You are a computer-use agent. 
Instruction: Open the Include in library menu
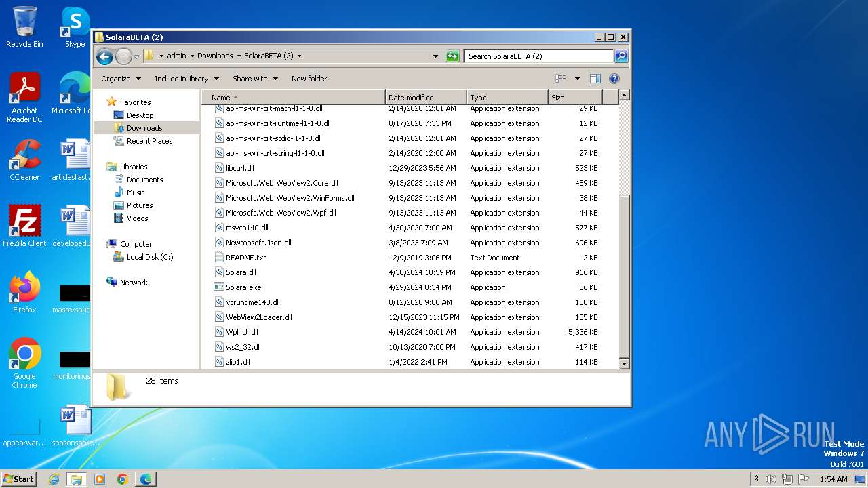click(x=186, y=79)
